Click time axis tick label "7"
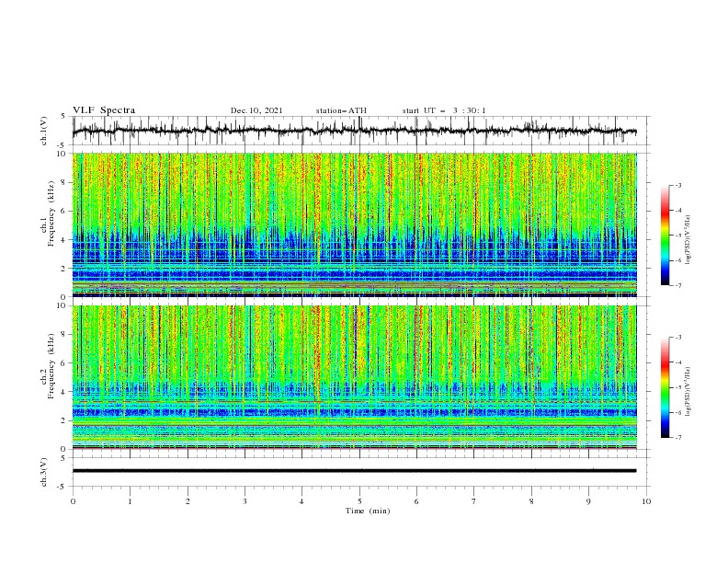The width and height of the screenshot is (728, 563). (474, 501)
